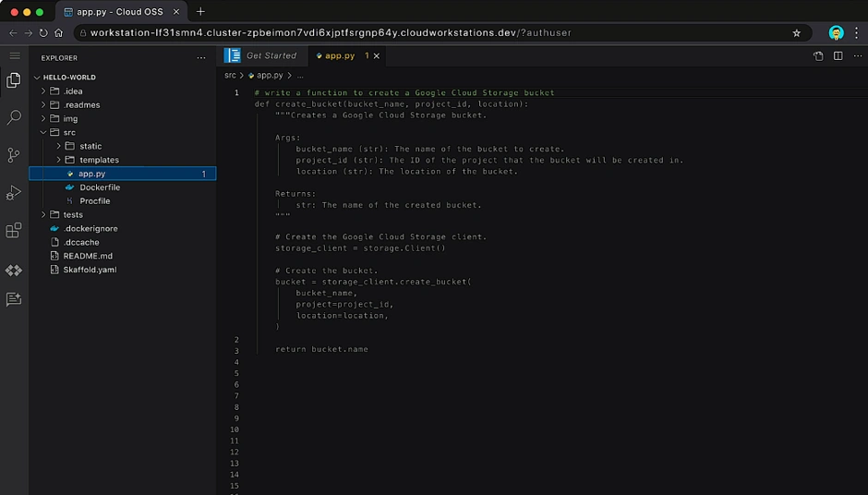Go back in browser history
This screenshot has height=495, width=868.
(13, 33)
